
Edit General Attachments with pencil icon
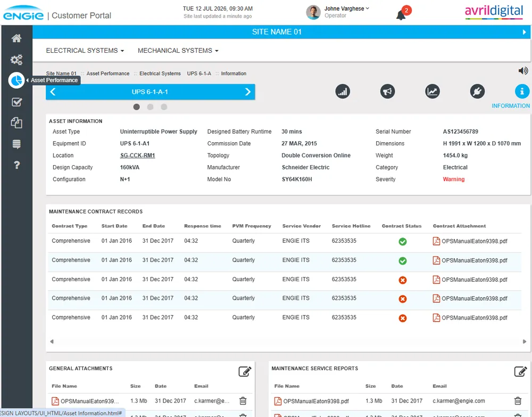pos(245,372)
